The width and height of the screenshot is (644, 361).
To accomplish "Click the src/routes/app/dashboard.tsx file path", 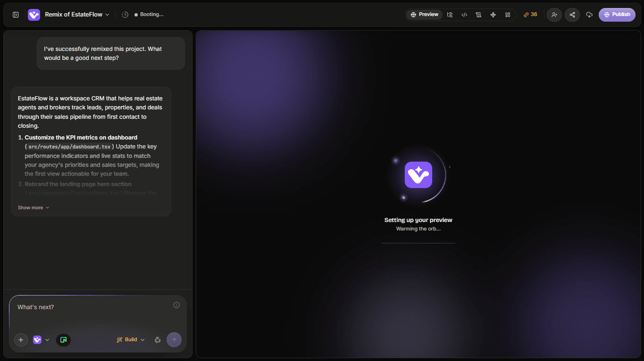I will (x=70, y=147).
